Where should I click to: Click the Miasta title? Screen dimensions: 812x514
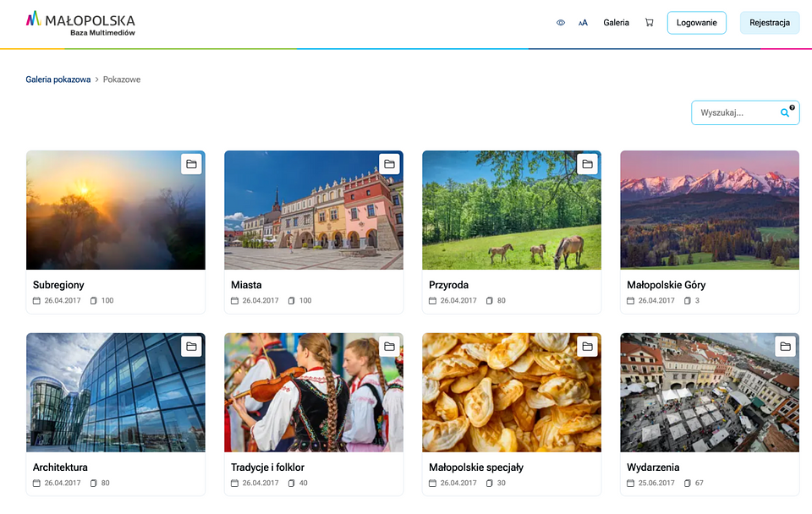coord(246,285)
